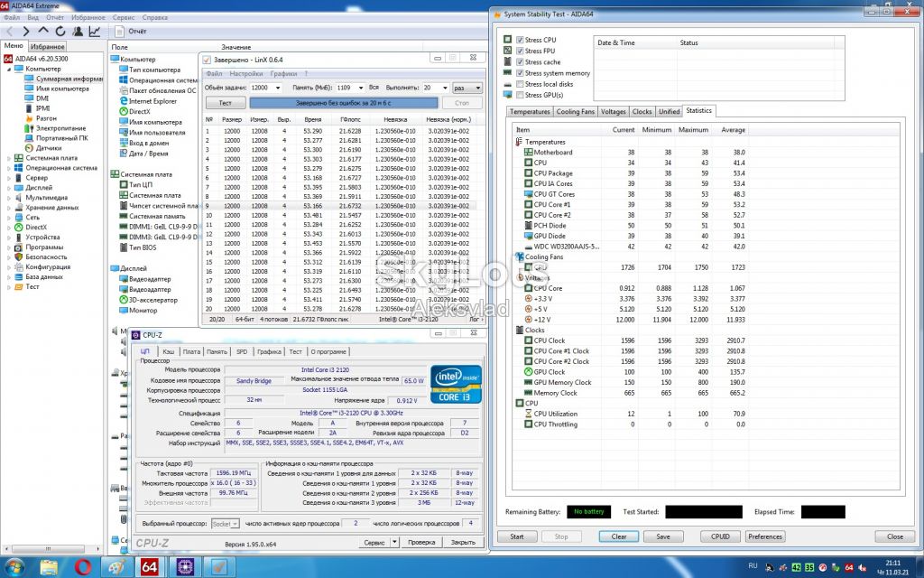Click the Start button in System Stability Test
This screenshot has height=578, width=924.
pyautogui.click(x=517, y=536)
